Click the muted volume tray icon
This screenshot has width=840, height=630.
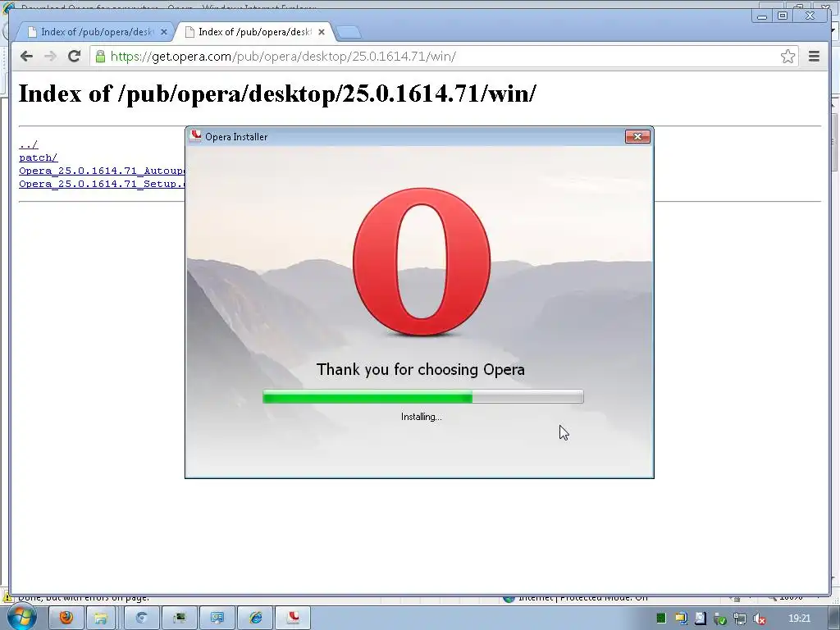coord(759,619)
